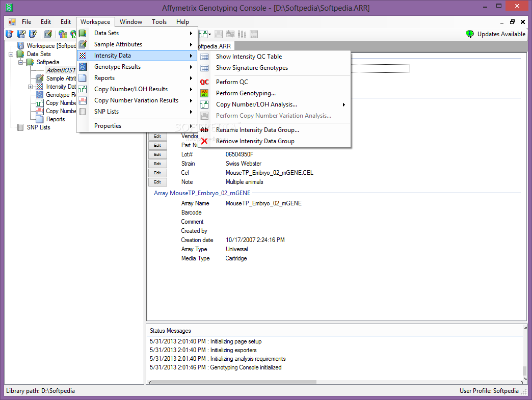The width and height of the screenshot is (532, 400).
Task: Click the Show Signature Genotypes table icon
Action: (204, 68)
